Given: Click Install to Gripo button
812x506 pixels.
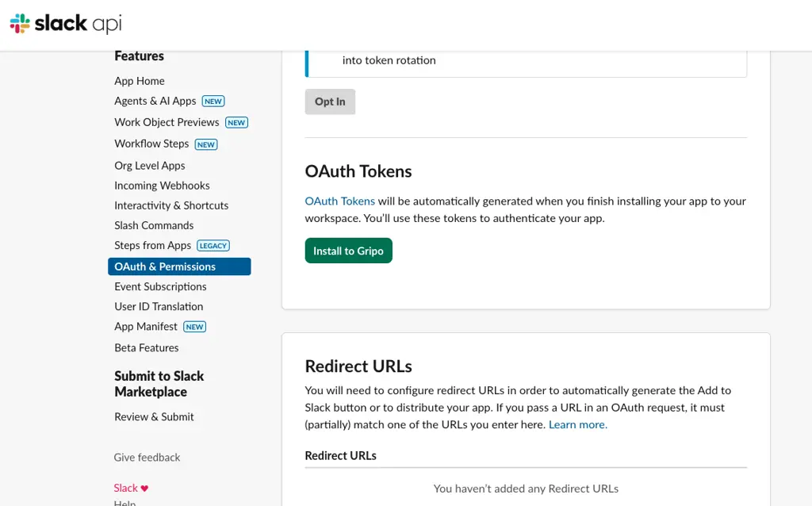Looking at the screenshot, I should point(348,251).
